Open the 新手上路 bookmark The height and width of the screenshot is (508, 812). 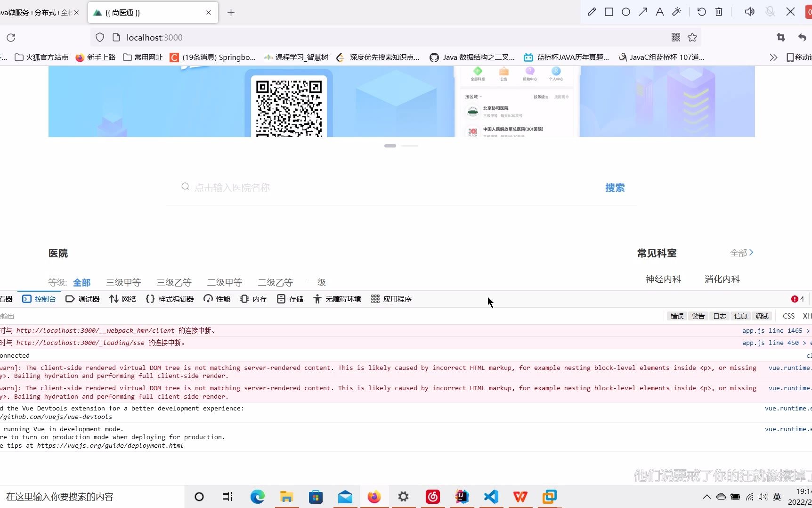tap(96, 57)
